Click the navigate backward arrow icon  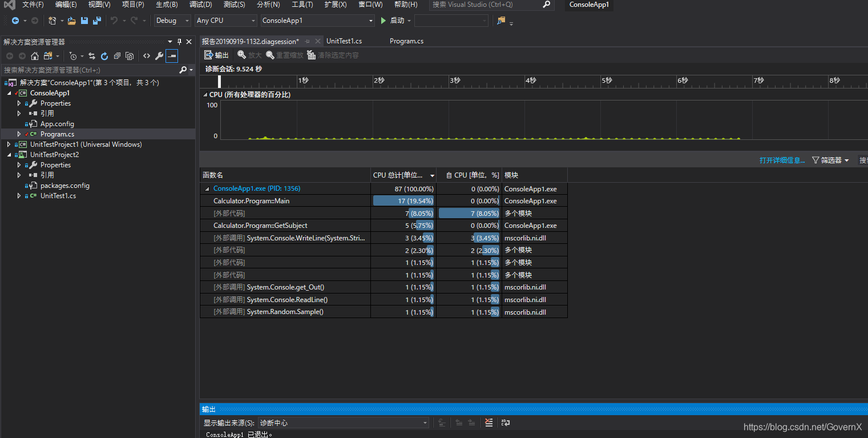15,21
